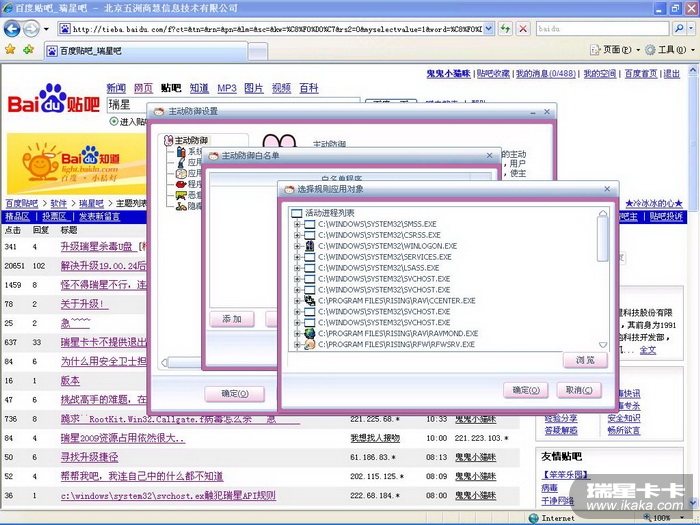Screen dimensions: 700x525
Task: Click the Baidu 贴吧 logo
Action: coord(53,99)
